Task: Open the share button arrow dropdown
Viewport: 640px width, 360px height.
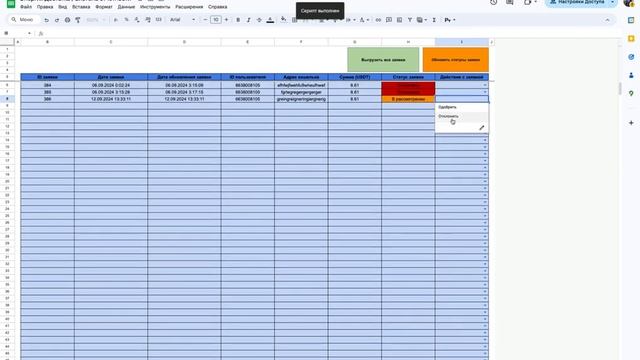Action: pos(612,2)
